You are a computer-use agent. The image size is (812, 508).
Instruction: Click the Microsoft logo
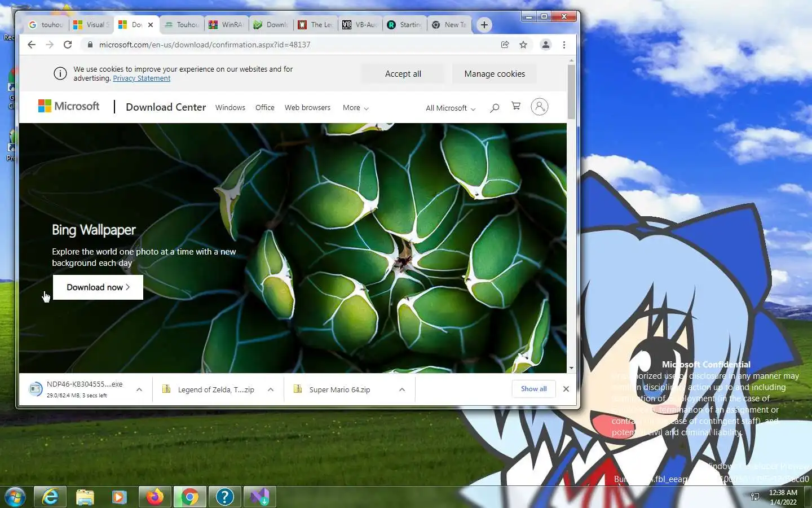[69, 106]
